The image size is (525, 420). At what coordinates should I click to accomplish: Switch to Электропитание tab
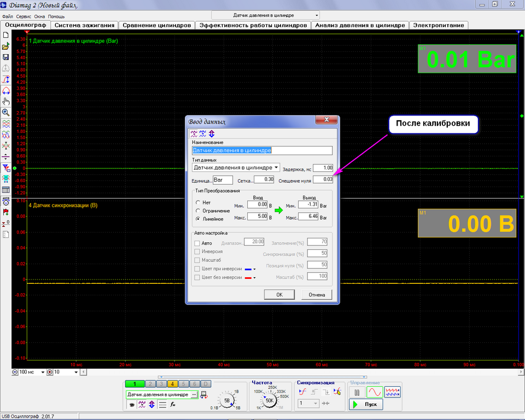pos(438,25)
